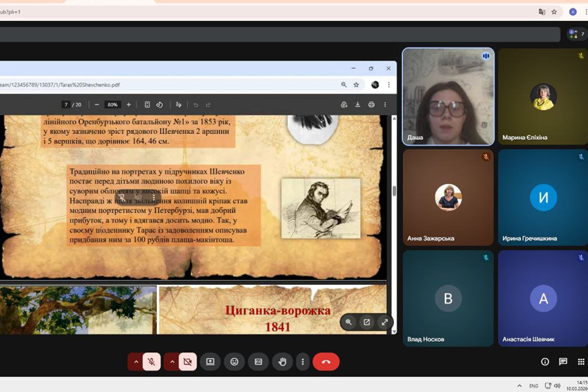
Task: Select Даша's video tile
Action: click(x=448, y=96)
